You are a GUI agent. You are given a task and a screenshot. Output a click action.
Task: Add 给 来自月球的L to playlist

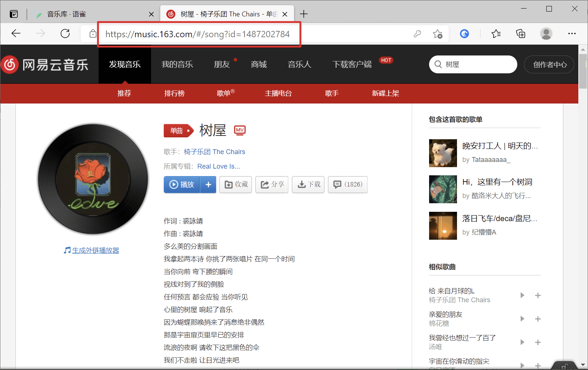coord(538,295)
